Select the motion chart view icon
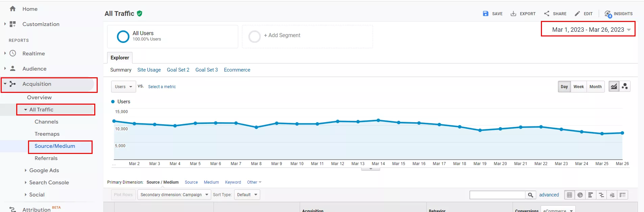 (x=625, y=87)
